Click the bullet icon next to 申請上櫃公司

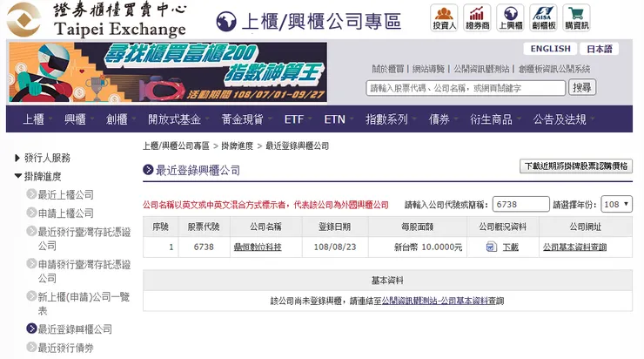click(x=31, y=213)
